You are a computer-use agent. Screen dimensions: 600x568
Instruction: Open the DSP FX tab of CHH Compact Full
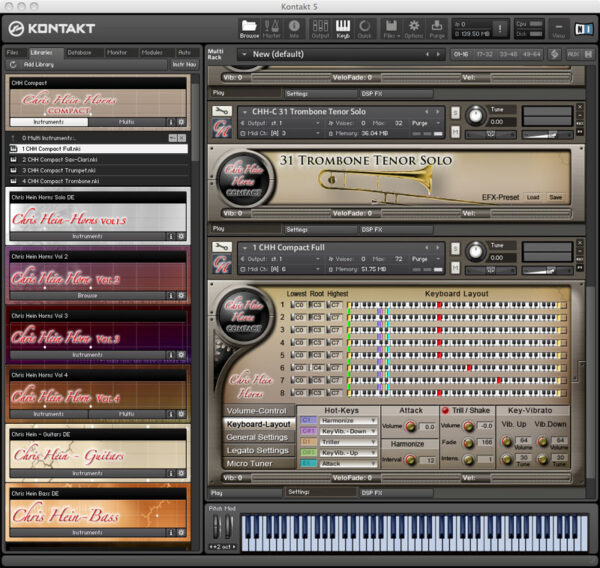396,493
